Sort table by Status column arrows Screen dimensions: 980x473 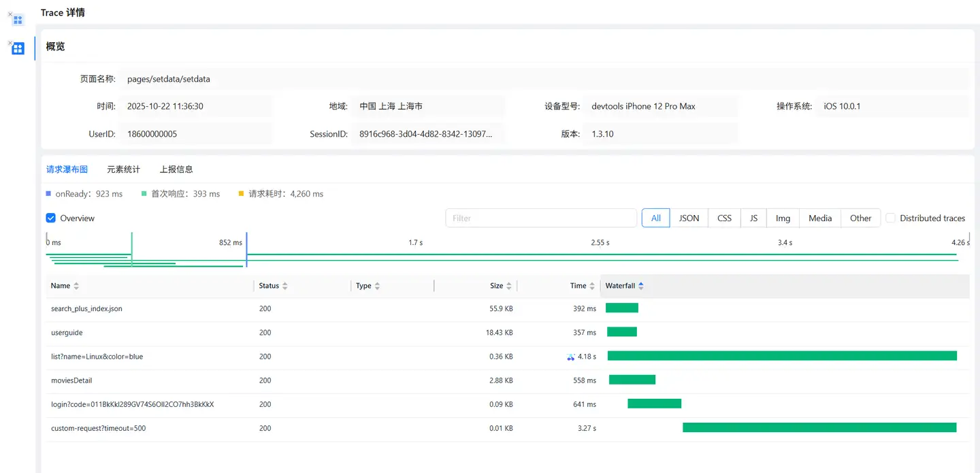coord(285,286)
